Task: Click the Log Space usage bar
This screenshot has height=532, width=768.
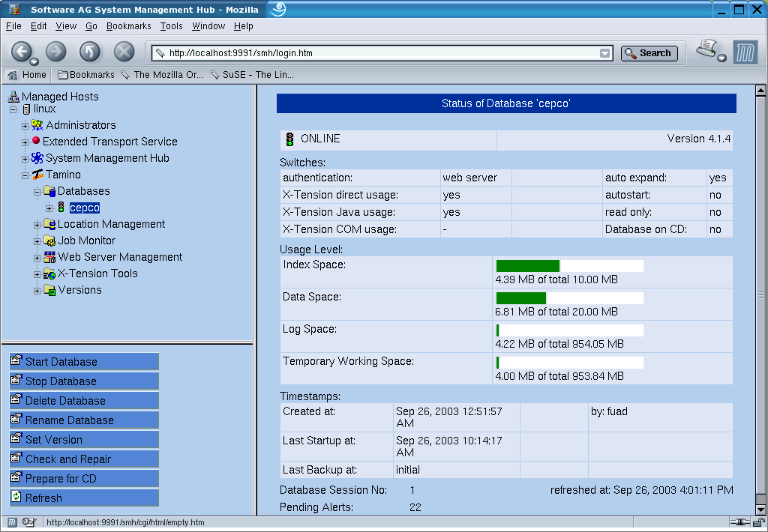Action: point(570,330)
